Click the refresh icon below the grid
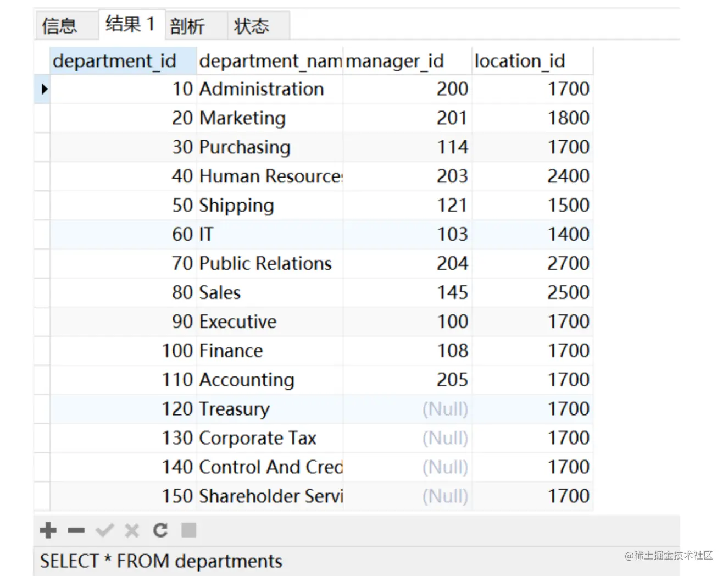The image size is (728, 576). click(160, 530)
